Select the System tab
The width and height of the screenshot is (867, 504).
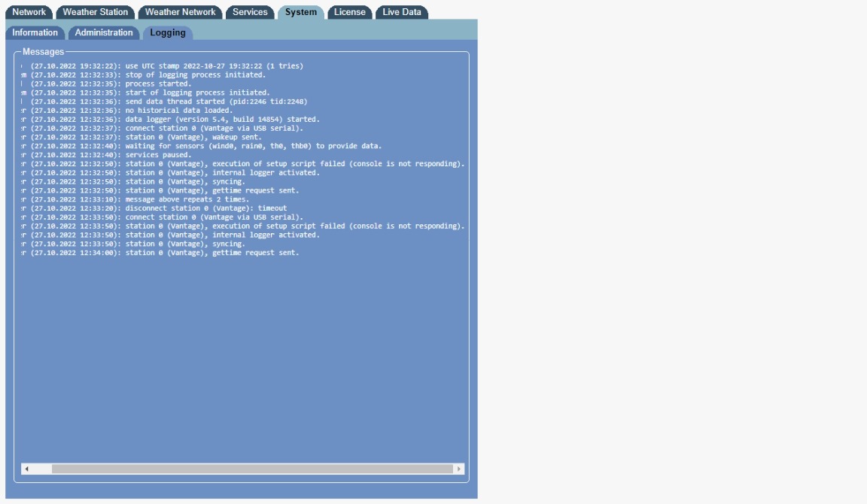click(300, 12)
